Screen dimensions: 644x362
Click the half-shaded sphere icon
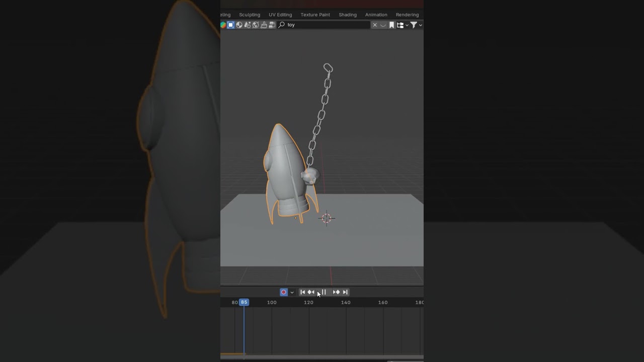click(239, 25)
